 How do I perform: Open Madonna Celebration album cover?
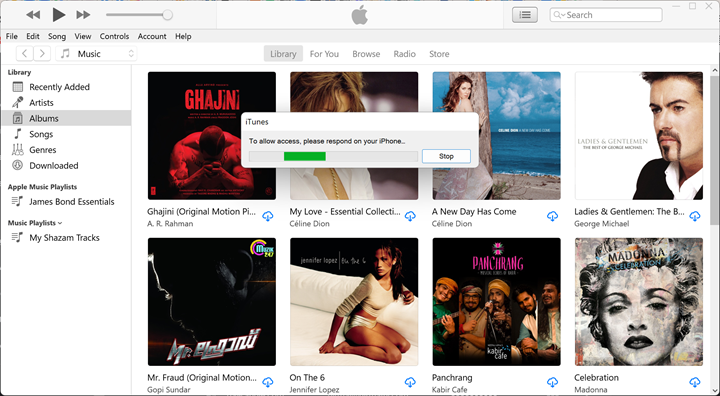pos(639,302)
